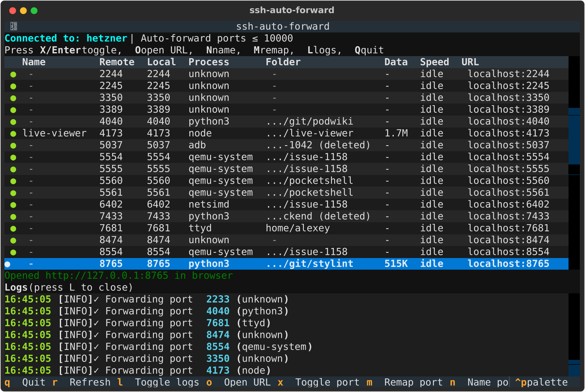The height and width of the screenshot is (392, 585).
Task: Select remote port 5554 cell
Action: tap(111, 157)
